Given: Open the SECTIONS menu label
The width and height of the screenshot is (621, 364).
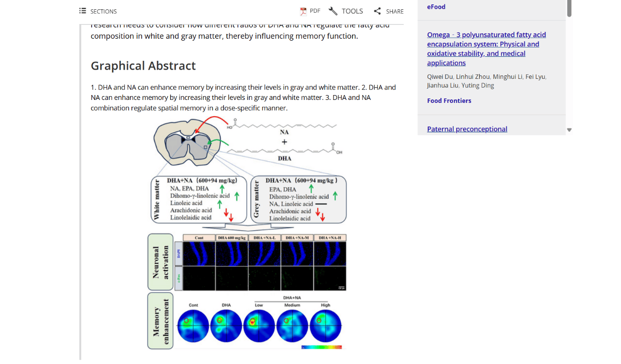Looking at the screenshot, I should tap(103, 11).
